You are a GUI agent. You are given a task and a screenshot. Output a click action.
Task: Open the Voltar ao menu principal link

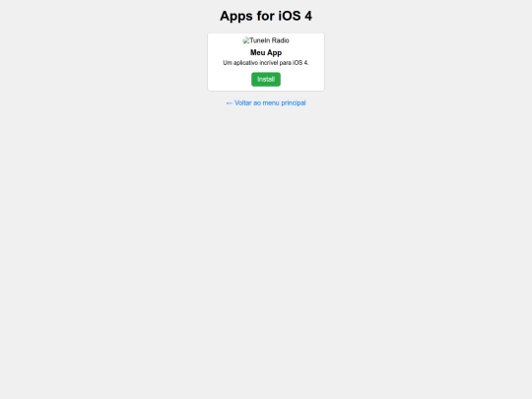[x=266, y=102]
